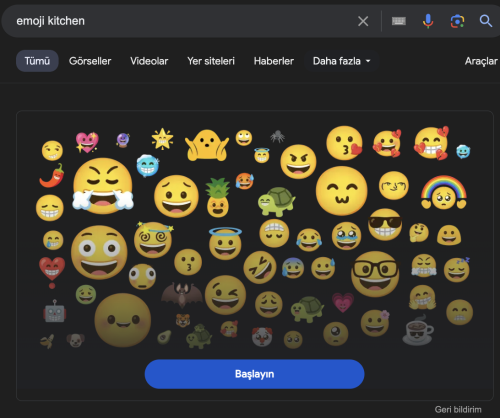Screen dimensions: 500x418
Task: Click the large halo smiling emoji
Action: click(225, 243)
